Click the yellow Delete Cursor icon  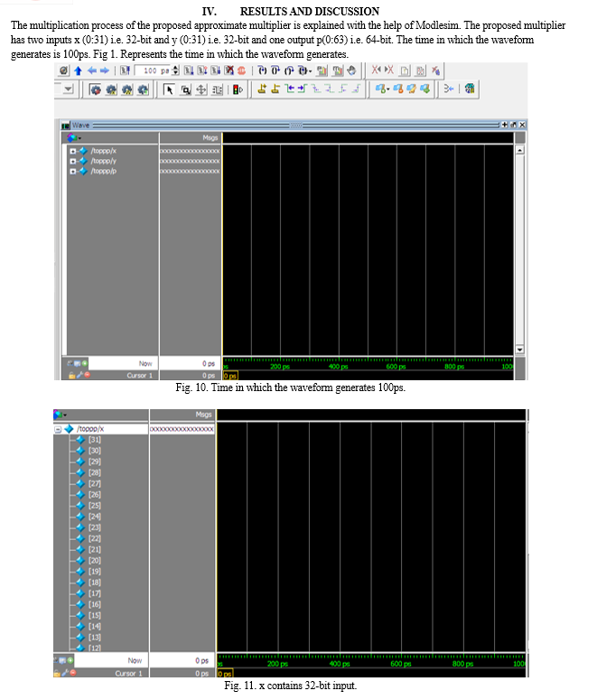[275, 89]
